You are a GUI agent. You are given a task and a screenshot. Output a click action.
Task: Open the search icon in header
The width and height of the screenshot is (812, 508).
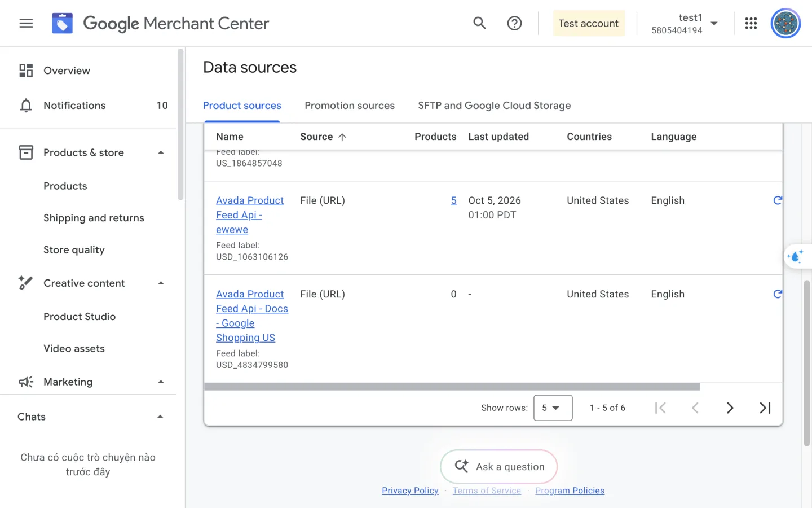click(x=479, y=23)
